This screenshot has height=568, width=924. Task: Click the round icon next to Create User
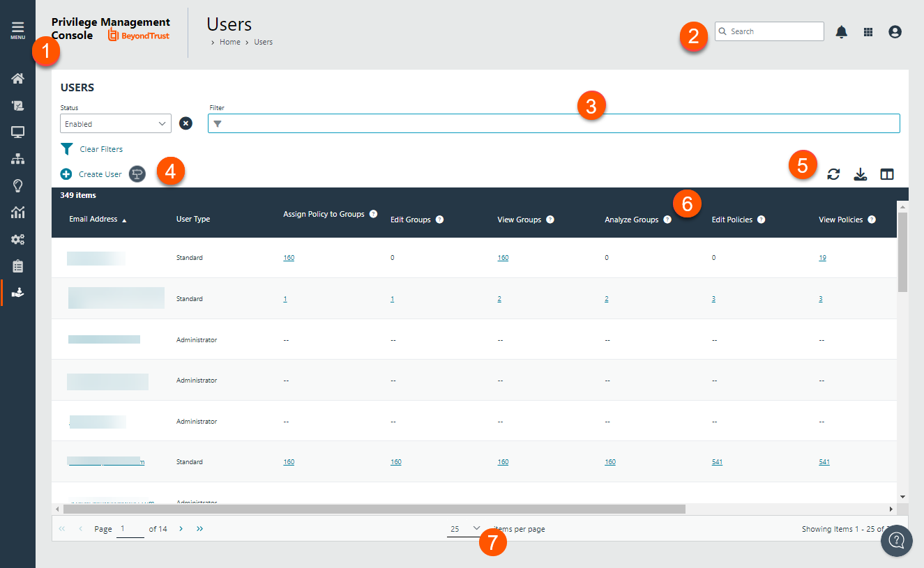click(x=138, y=174)
